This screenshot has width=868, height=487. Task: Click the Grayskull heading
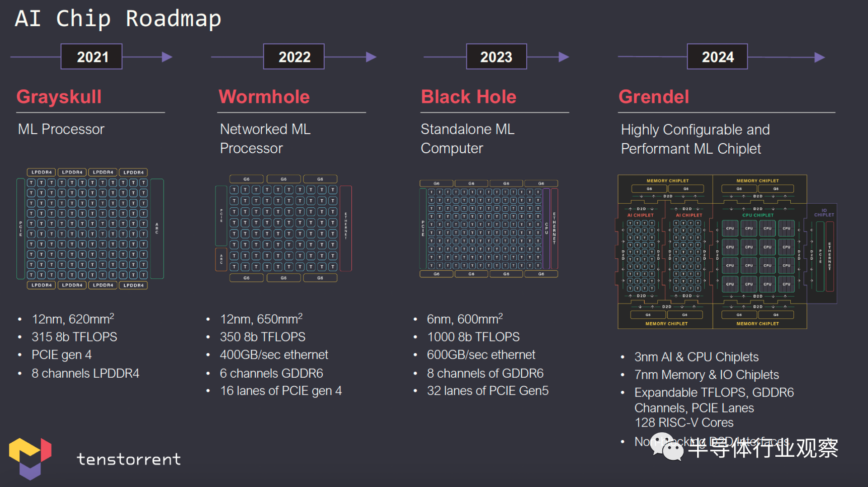(x=59, y=97)
